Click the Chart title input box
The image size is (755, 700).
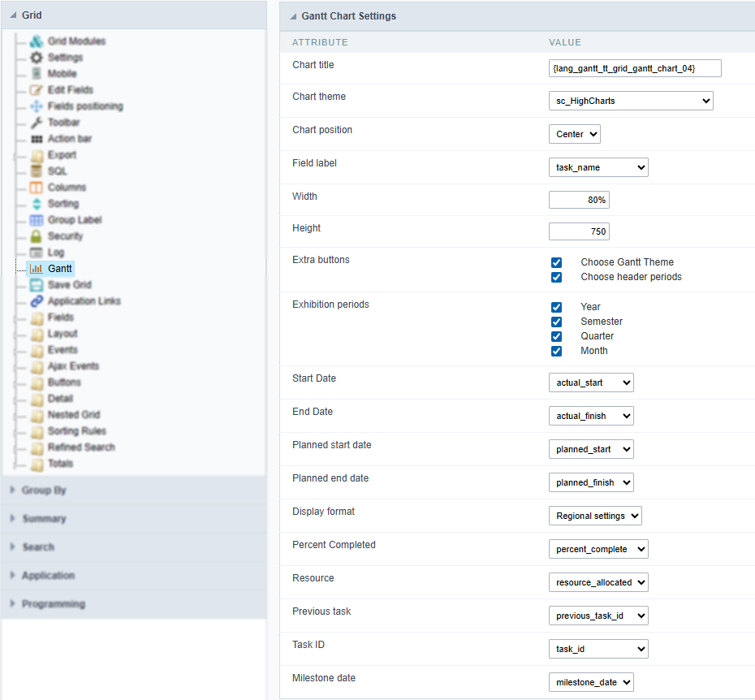point(634,68)
